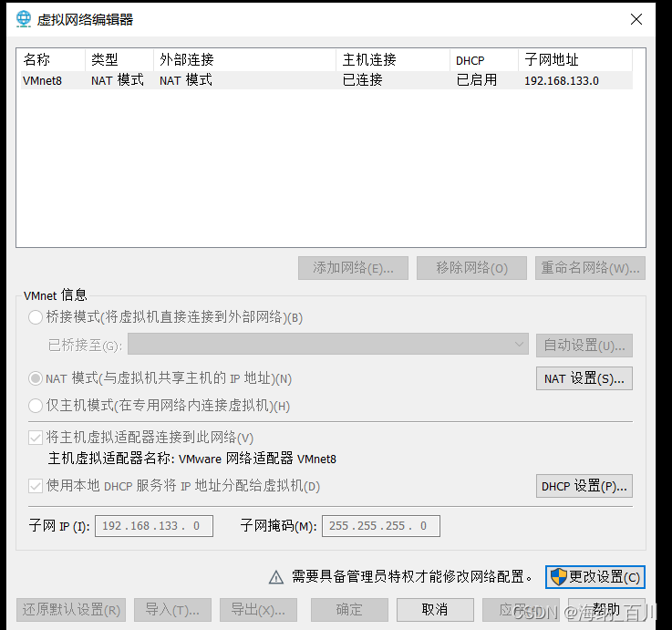Select 仅主机模式 radio button
This screenshot has width=672, height=630.
click(36, 406)
